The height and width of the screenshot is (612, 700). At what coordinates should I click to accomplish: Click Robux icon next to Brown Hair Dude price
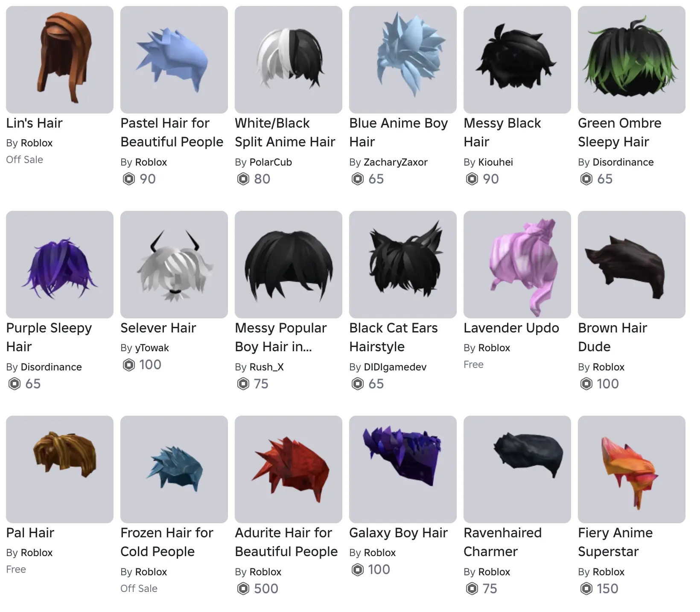[586, 384]
